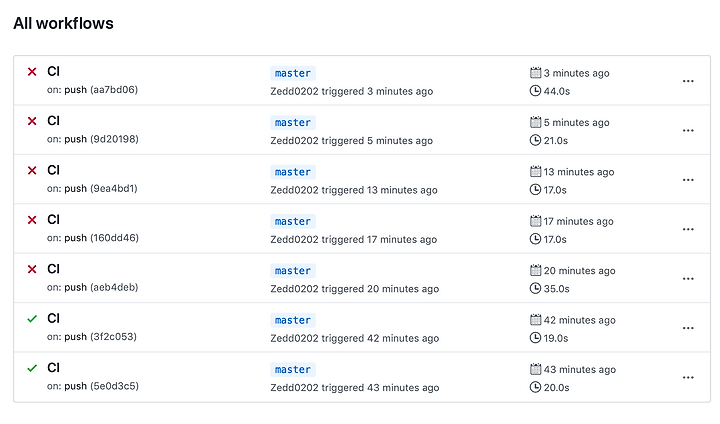The image size is (720, 424).
Task: Click the success checkmark icon for push 3f2c053
Action: [x=32, y=319]
